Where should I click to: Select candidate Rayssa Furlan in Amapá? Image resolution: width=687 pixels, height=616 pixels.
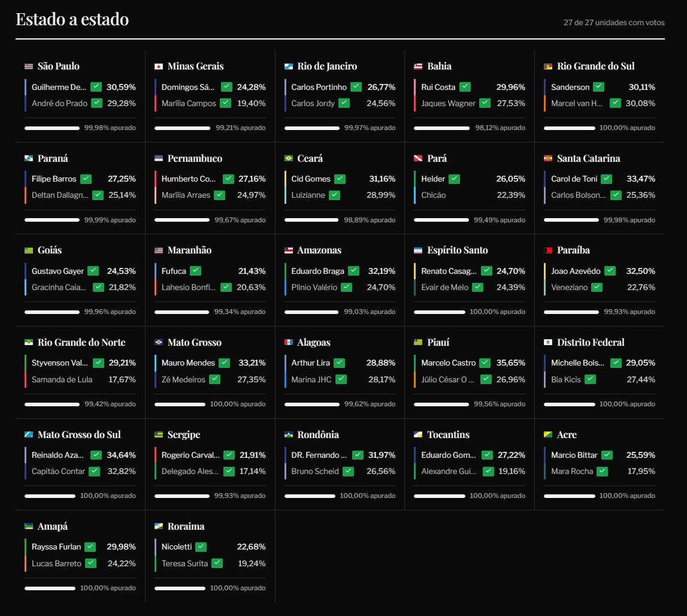(x=56, y=546)
